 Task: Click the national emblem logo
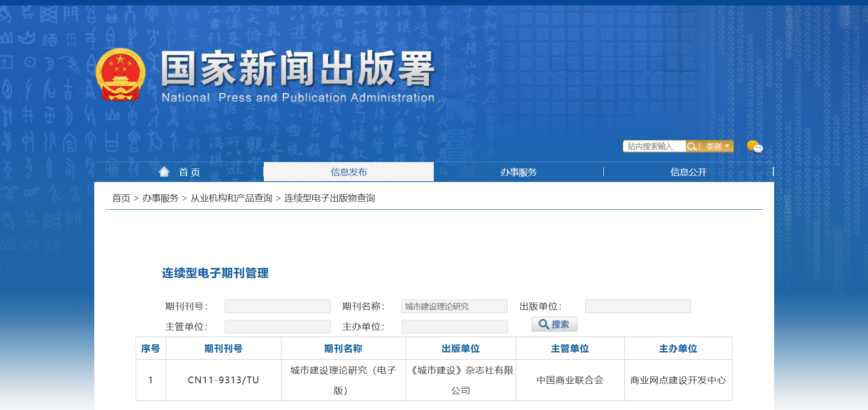[121, 74]
